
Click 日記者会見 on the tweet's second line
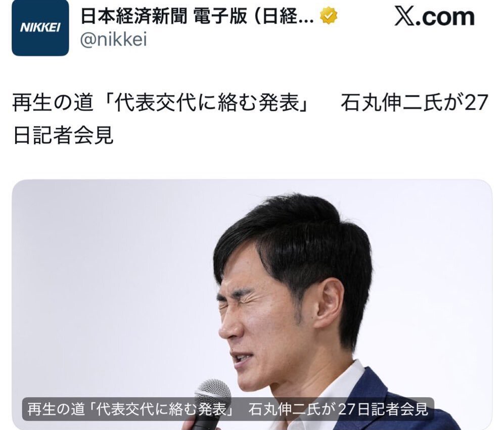(x=63, y=135)
